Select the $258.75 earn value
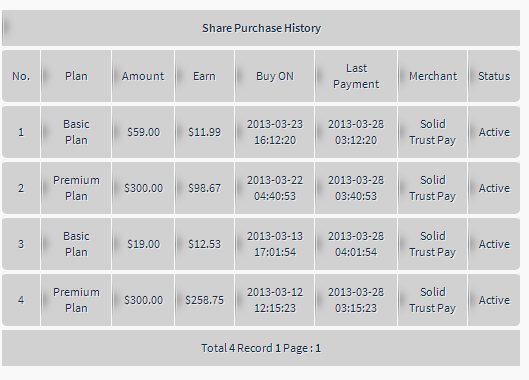This screenshot has width=529, height=380. click(204, 300)
